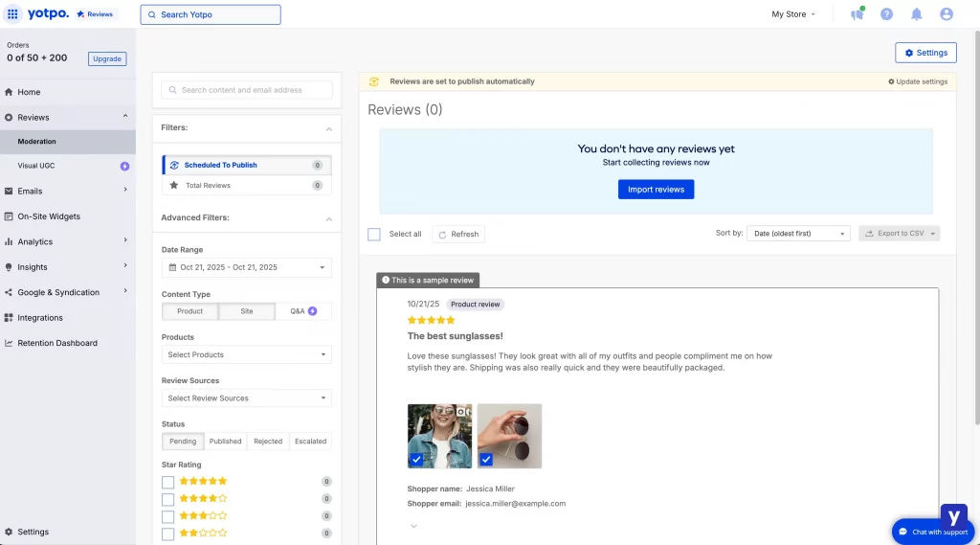The width and height of the screenshot is (980, 545).
Task: Open the apps grid launcher icon
Action: click(12, 13)
